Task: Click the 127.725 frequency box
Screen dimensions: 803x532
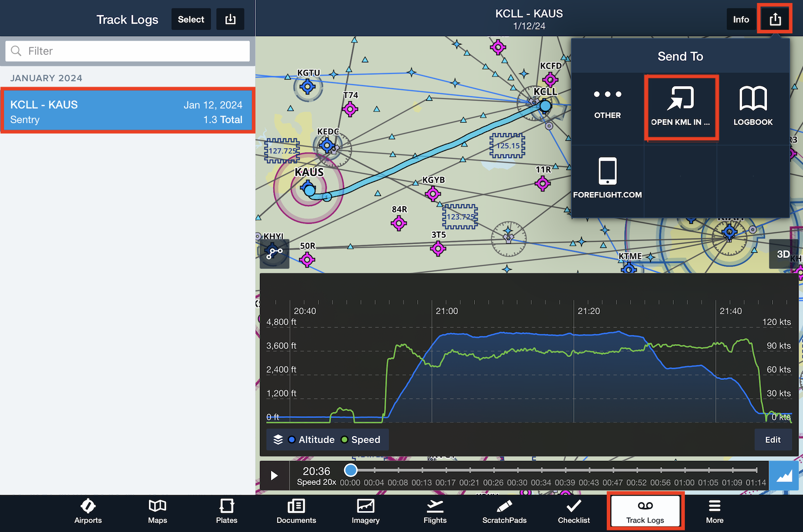Action: click(282, 150)
